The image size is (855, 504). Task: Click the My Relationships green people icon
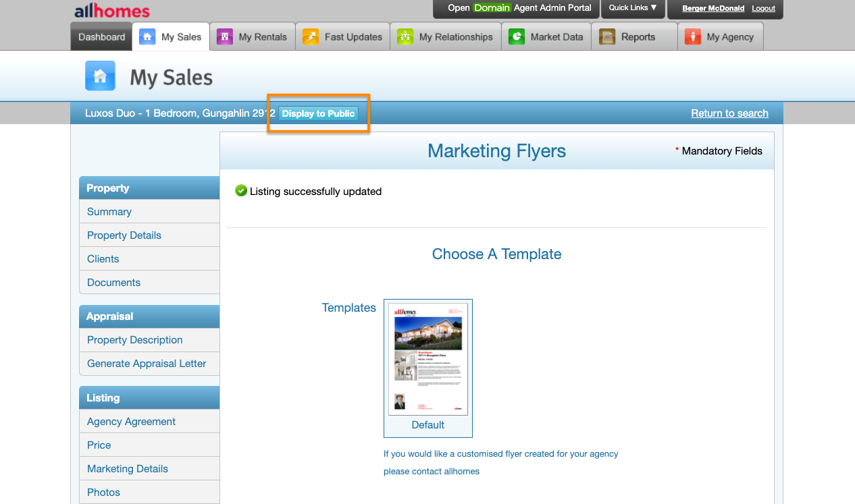[x=405, y=37]
